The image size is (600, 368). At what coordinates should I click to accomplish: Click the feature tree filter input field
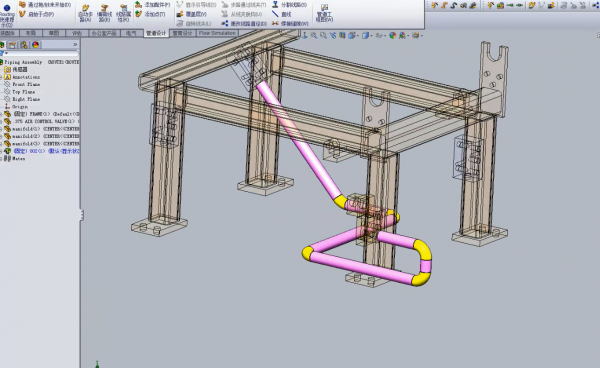41,54
